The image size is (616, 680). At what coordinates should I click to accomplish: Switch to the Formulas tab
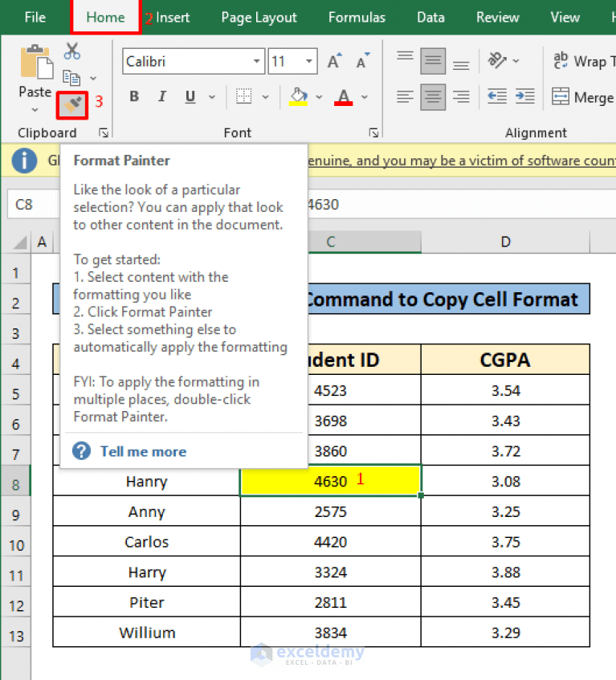[357, 18]
